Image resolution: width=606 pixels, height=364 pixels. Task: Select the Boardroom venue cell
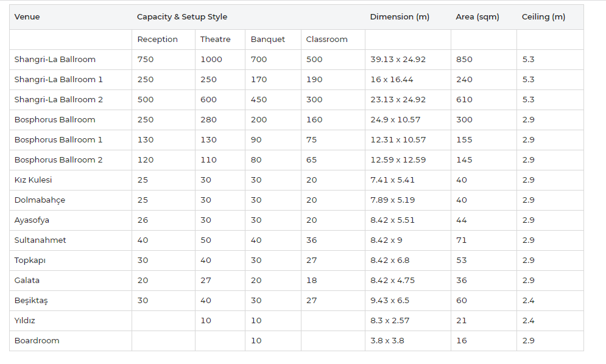pos(37,341)
